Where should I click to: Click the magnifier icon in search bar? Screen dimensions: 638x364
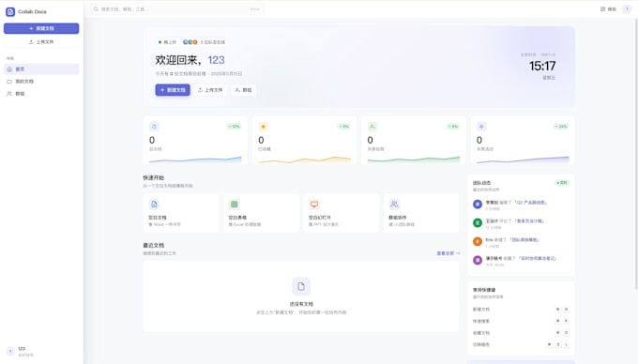96,9
